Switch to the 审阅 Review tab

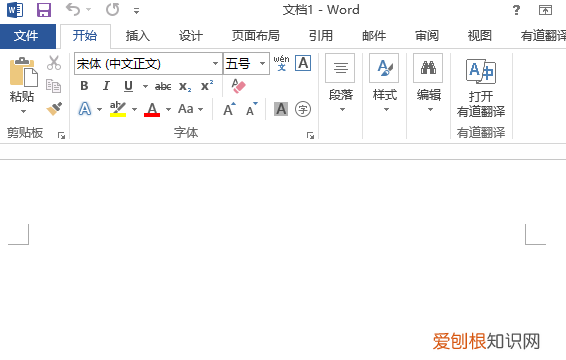point(427,36)
